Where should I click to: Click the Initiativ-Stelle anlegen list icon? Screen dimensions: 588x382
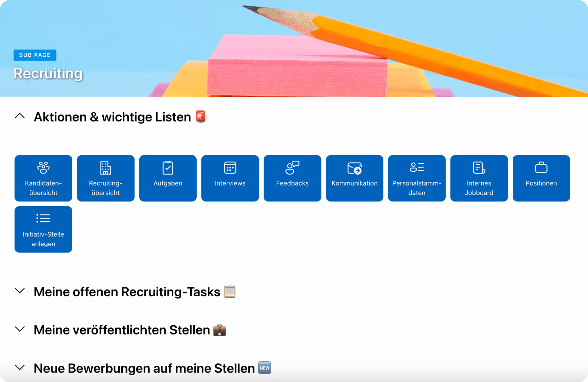coord(43,219)
